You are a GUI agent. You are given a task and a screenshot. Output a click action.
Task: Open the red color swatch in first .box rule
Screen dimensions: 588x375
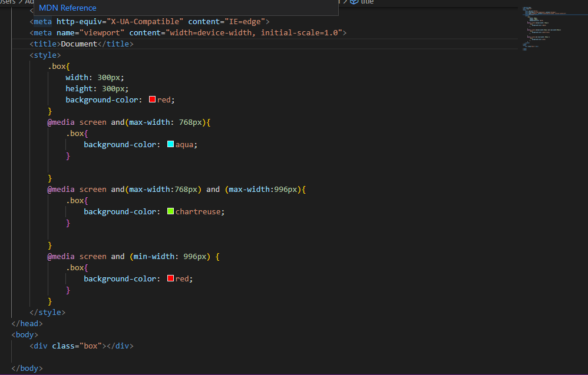(x=152, y=99)
